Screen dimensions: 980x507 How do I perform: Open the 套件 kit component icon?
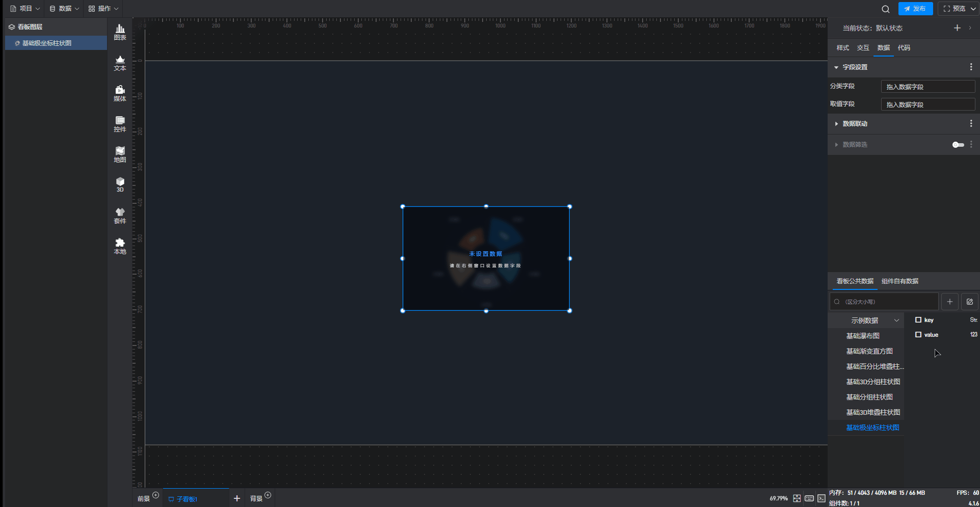click(x=120, y=216)
